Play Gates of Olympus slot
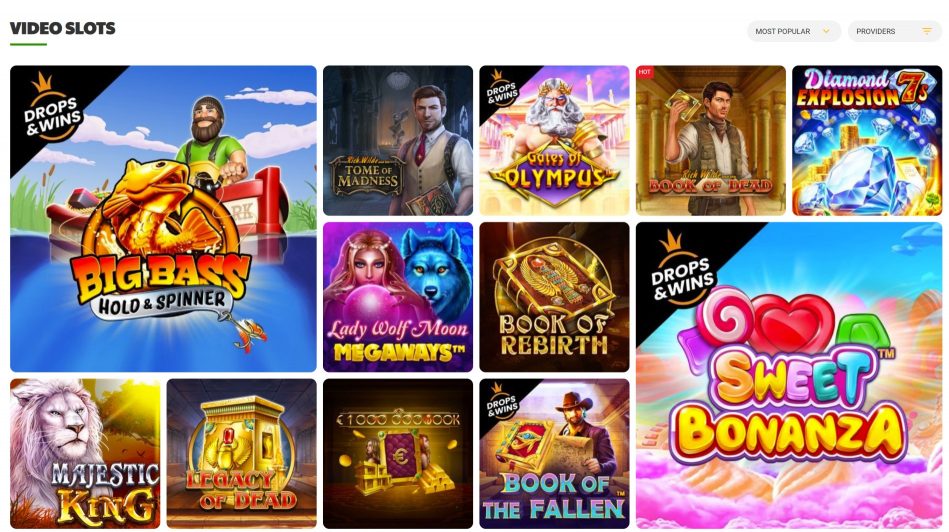949x532 pixels. tap(554, 140)
